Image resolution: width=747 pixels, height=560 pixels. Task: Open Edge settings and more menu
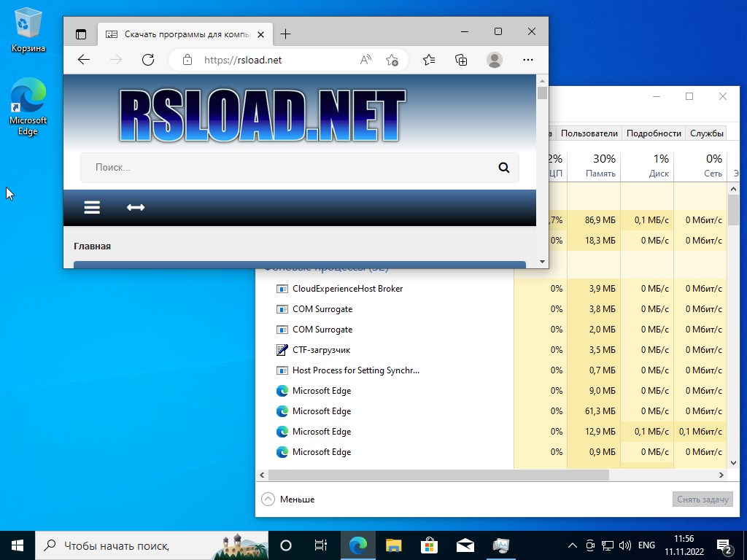tap(528, 60)
